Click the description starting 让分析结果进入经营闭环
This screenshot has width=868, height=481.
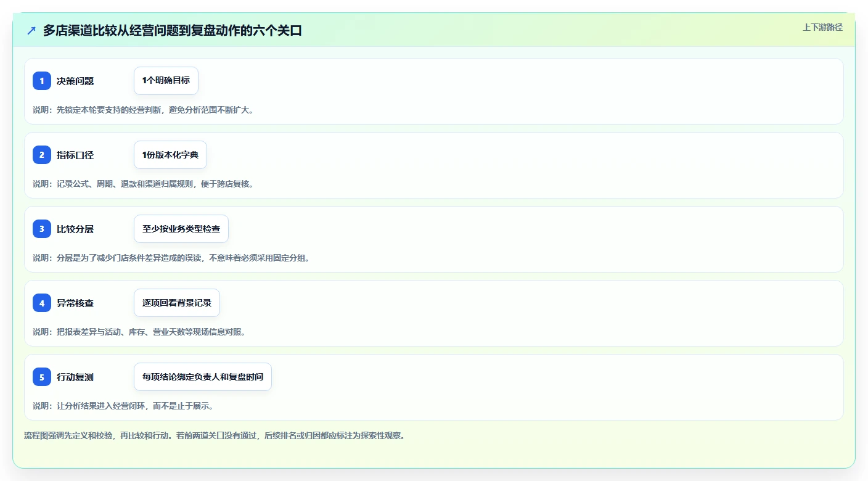click(x=123, y=406)
